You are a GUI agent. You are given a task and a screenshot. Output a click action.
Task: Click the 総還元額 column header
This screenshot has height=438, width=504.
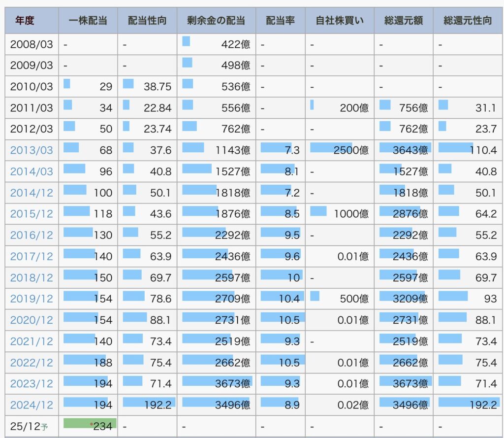click(403, 21)
